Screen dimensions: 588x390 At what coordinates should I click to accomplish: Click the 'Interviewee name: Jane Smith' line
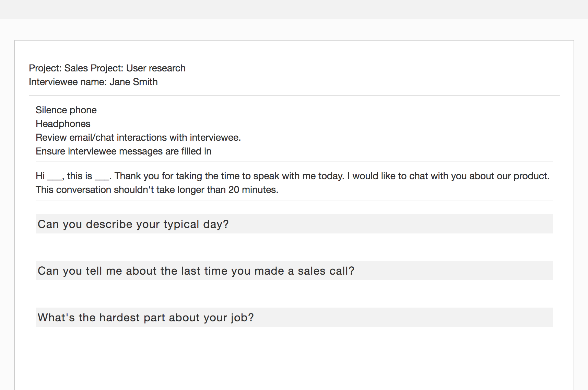click(x=93, y=82)
